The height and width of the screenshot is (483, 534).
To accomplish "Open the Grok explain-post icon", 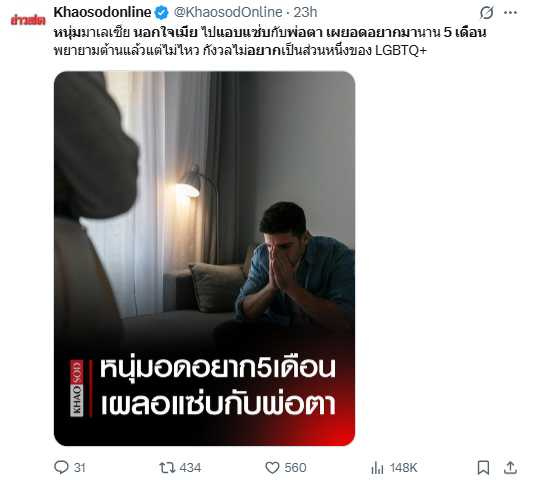I will pos(487,13).
